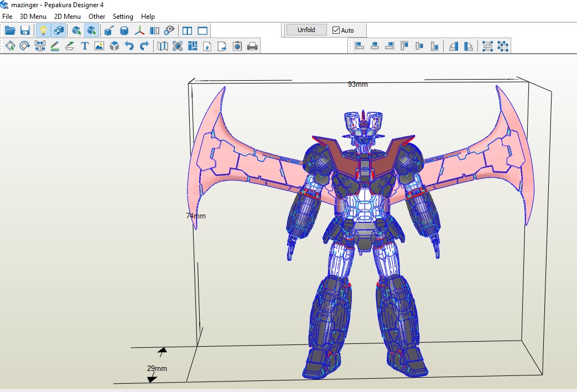Click the redo arrow

(144, 46)
